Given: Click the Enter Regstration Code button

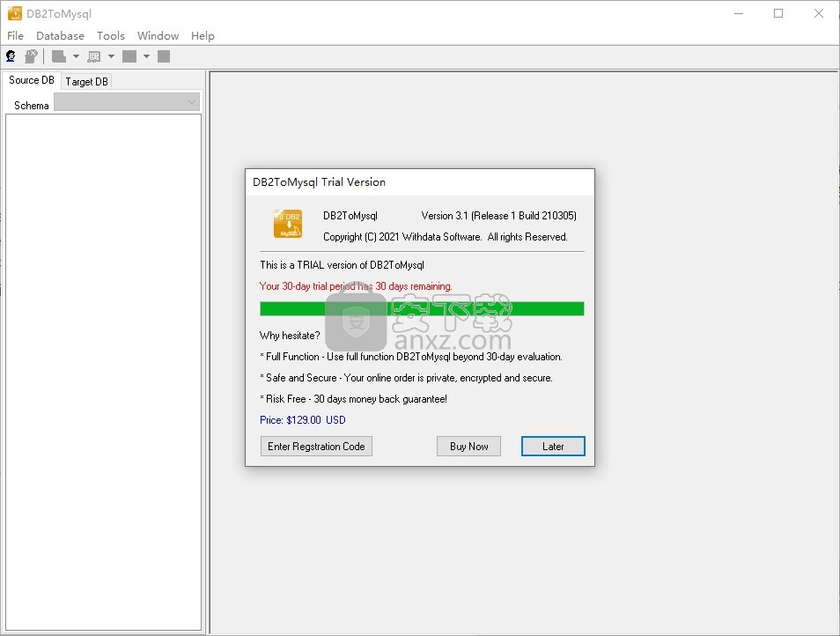Looking at the screenshot, I should pyautogui.click(x=316, y=447).
